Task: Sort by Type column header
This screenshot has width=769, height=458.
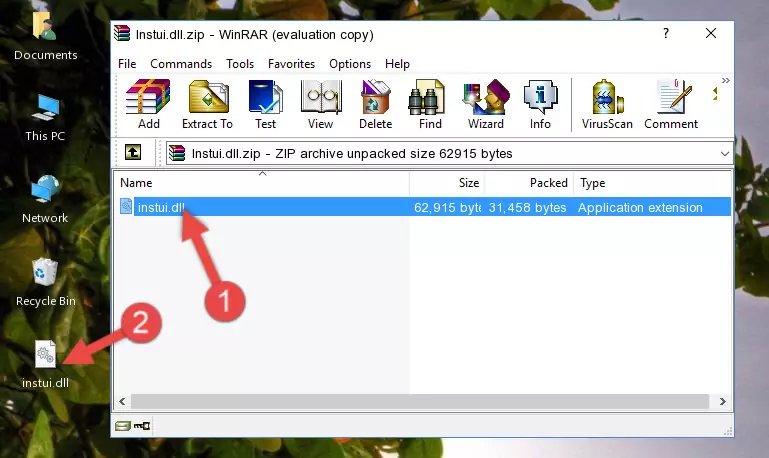Action: 653,182
